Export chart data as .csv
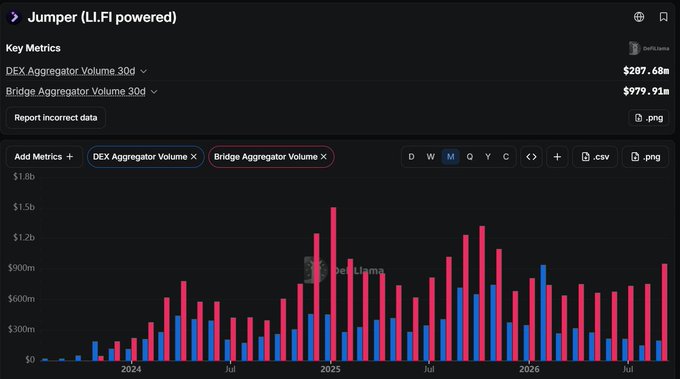Image resolution: width=680 pixels, height=379 pixels. coord(595,157)
